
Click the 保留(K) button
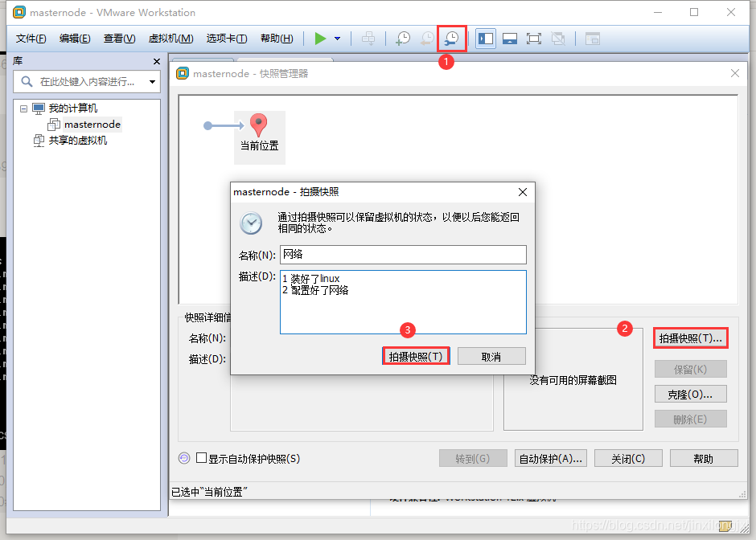point(690,369)
